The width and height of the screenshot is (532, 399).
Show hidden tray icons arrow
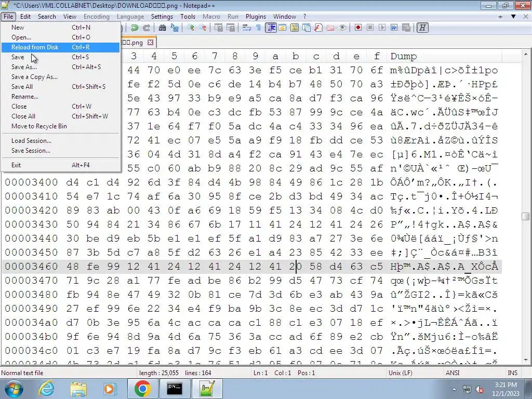[x=454, y=389]
